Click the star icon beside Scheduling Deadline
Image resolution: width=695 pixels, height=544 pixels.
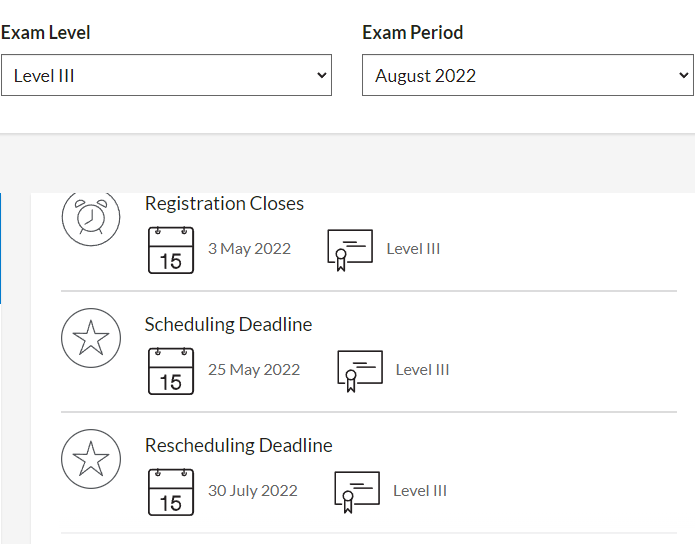click(91, 338)
